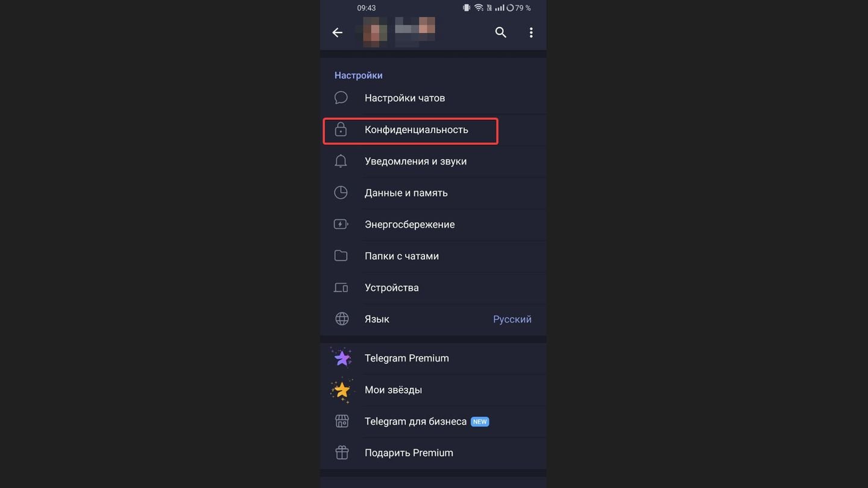Click the gold star icon for Мои звёзды
This screenshot has height=488, width=868.
342,389
